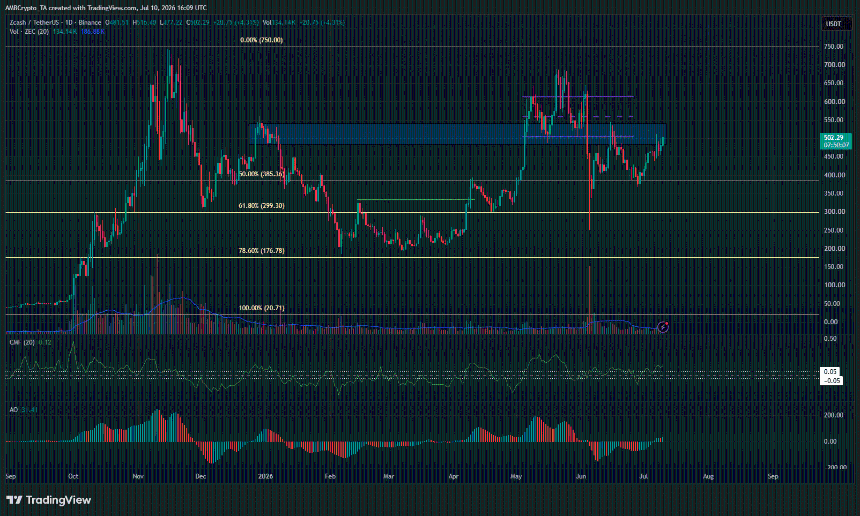Click the Mar label on the time axis
This screenshot has width=860, height=516.
pyautogui.click(x=388, y=476)
